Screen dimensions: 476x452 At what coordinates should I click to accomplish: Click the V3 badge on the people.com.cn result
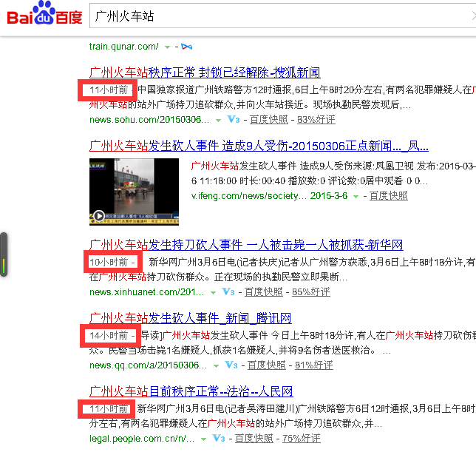point(219,439)
